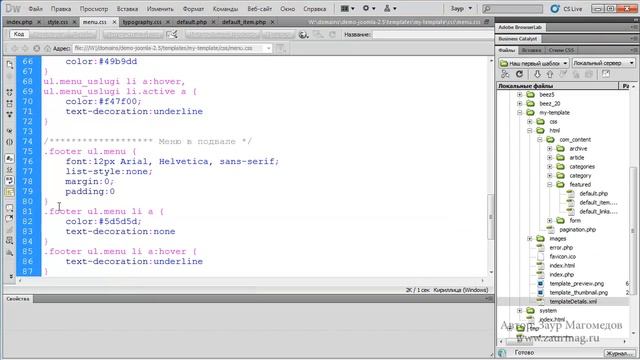Open the Вставка panel tab
This screenshot has width=640, height=360.
pos(531,50)
